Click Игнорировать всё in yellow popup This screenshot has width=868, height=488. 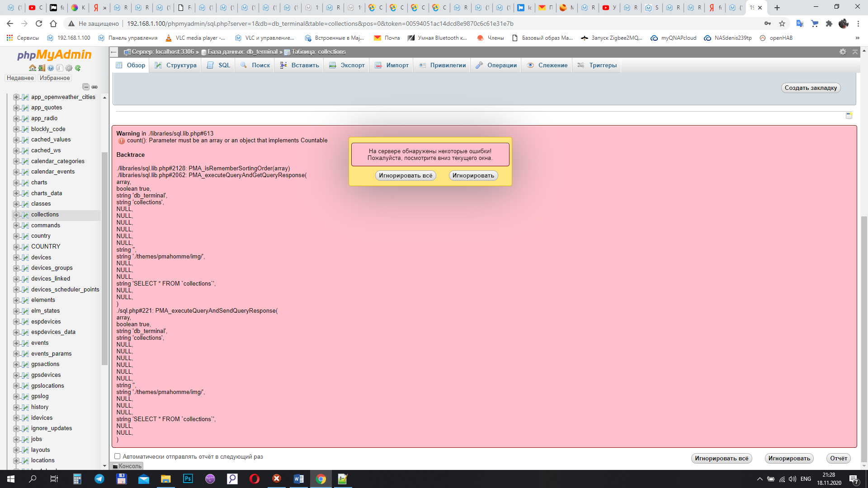click(406, 176)
